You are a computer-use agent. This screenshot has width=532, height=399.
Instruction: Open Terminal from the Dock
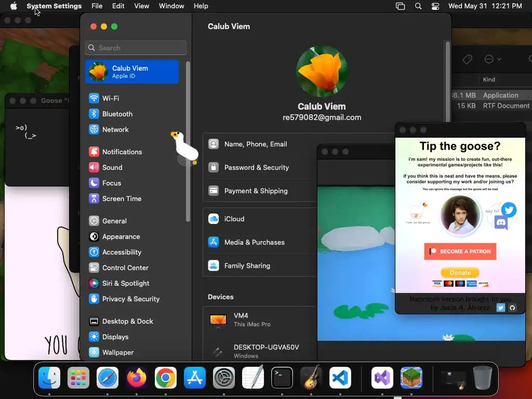(282, 378)
